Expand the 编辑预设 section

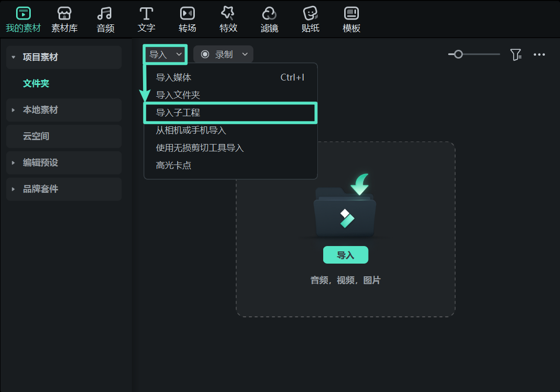coord(14,163)
